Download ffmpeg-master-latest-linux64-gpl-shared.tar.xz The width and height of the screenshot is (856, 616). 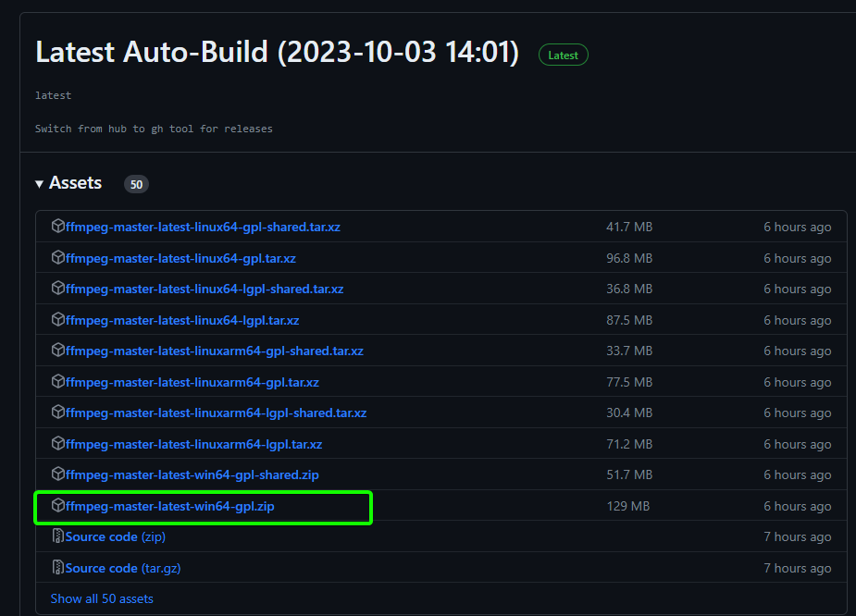coord(203,227)
